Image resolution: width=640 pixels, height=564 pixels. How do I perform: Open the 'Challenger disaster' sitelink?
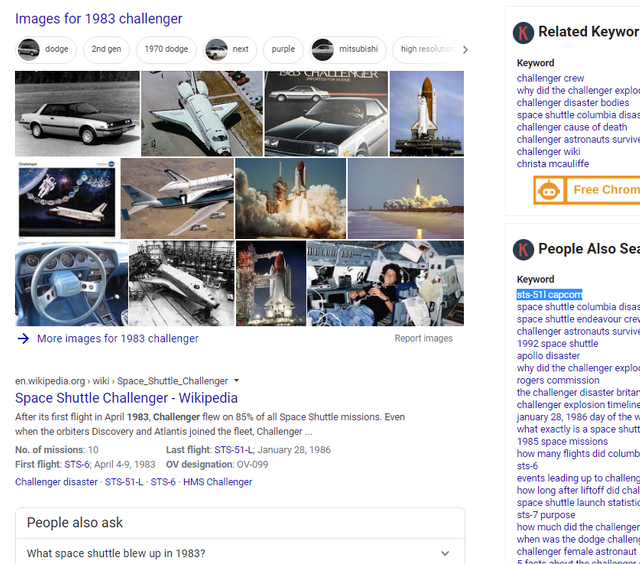[56, 482]
